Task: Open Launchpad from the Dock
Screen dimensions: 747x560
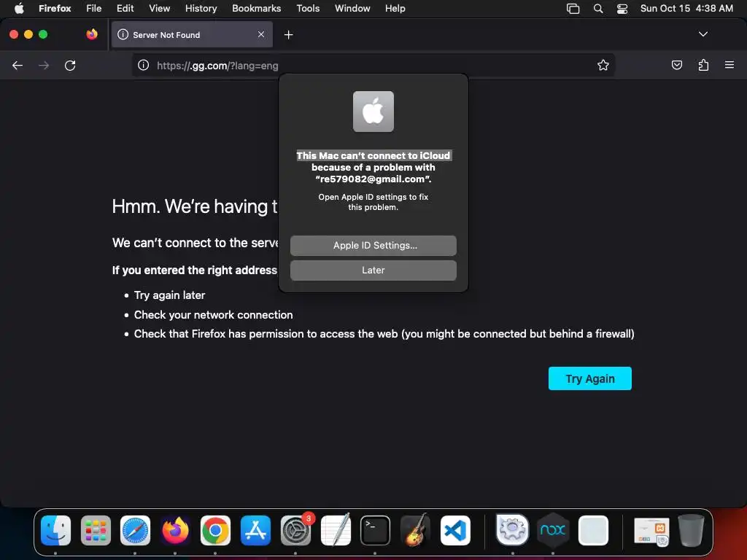Action: (x=96, y=531)
